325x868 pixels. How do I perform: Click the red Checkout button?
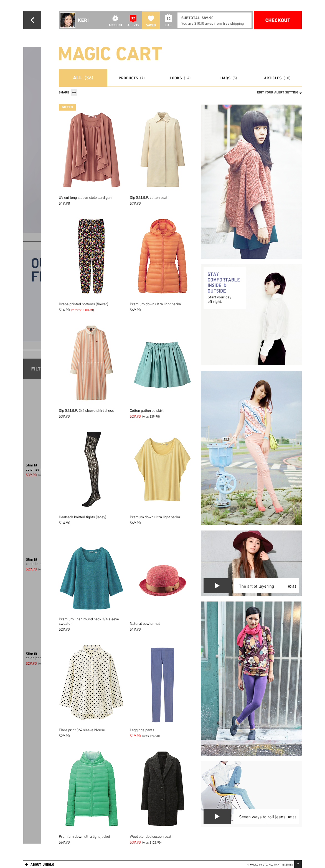coord(278,20)
